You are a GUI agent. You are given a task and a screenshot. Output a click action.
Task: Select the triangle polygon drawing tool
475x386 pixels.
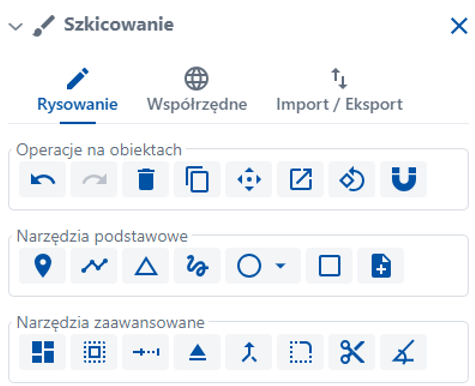point(146,266)
